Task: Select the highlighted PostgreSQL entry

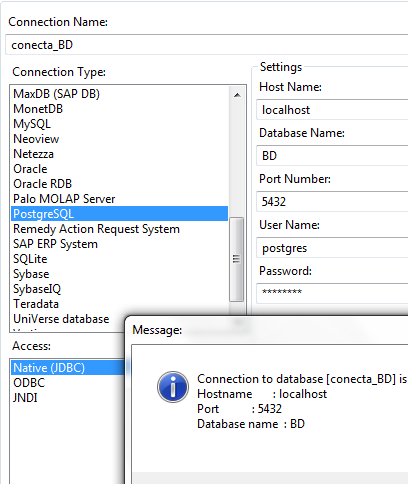Action: (120, 214)
